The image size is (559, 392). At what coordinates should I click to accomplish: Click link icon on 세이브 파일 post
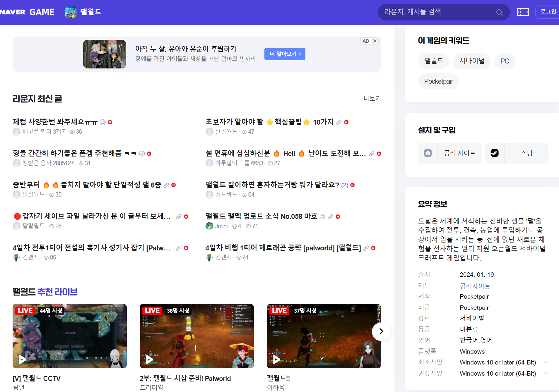coord(179,216)
